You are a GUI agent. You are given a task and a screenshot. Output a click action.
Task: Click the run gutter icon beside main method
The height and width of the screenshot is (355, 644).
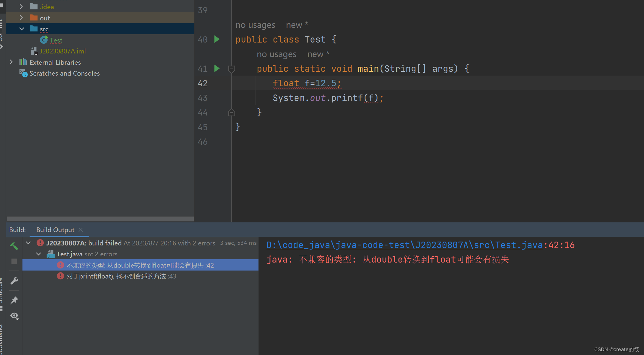[x=217, y=69]
